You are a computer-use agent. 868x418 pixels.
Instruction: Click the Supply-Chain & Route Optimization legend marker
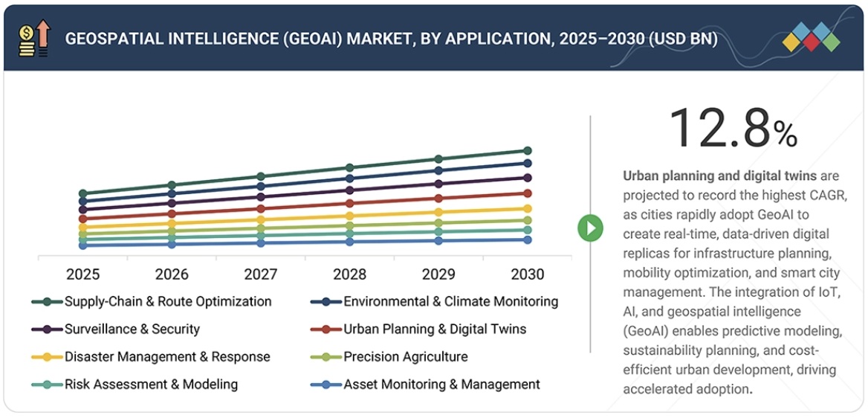[x=47, y=302]
